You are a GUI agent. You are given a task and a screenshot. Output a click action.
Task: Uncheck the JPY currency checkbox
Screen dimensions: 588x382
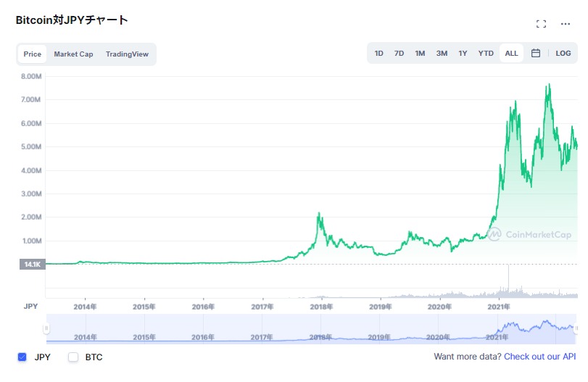(x=22, y=357)
